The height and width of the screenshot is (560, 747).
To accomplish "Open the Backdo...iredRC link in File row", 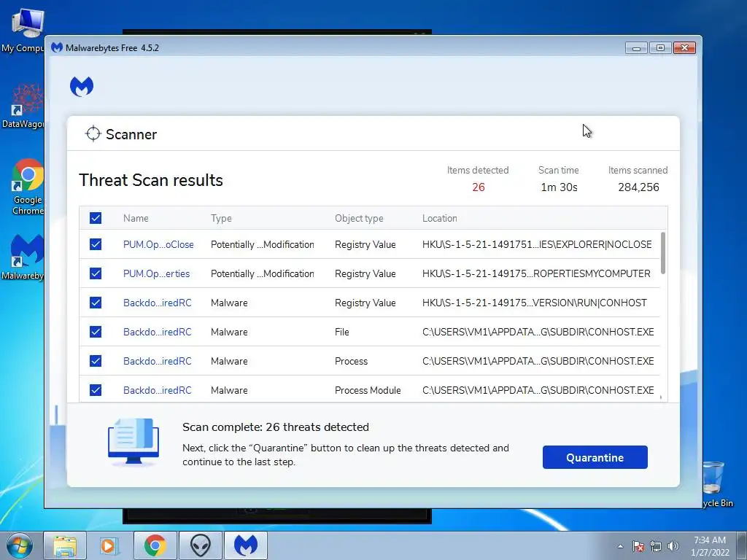I will click(158, 332).
